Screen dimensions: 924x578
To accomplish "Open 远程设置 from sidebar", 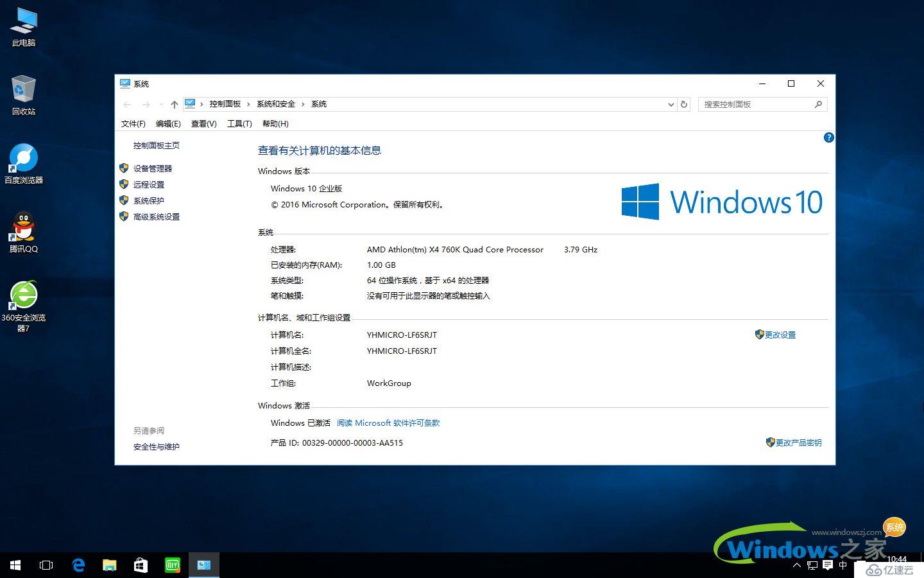I will point(149,184).
